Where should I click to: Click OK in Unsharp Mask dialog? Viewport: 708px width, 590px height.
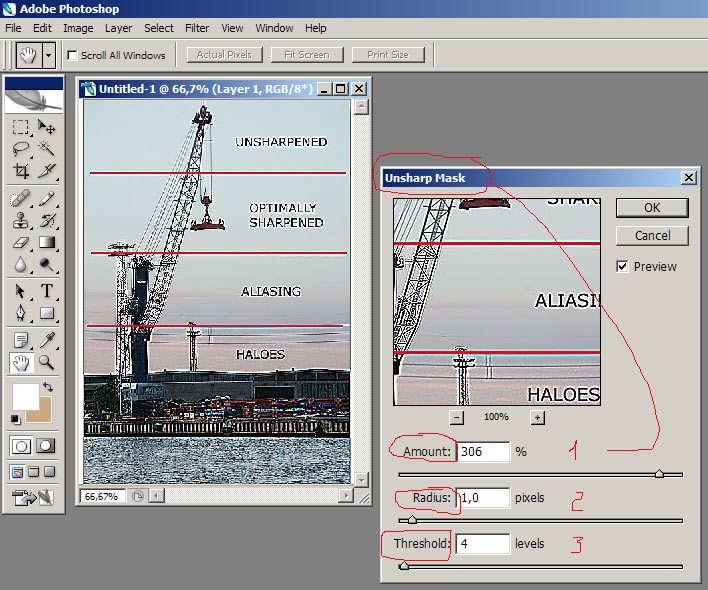click(x=651, y=208)
